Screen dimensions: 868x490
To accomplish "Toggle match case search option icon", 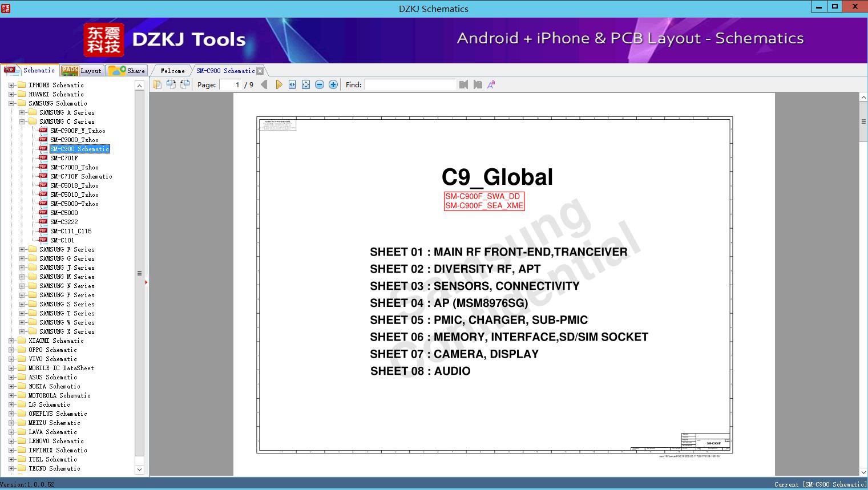I will 491,84.
